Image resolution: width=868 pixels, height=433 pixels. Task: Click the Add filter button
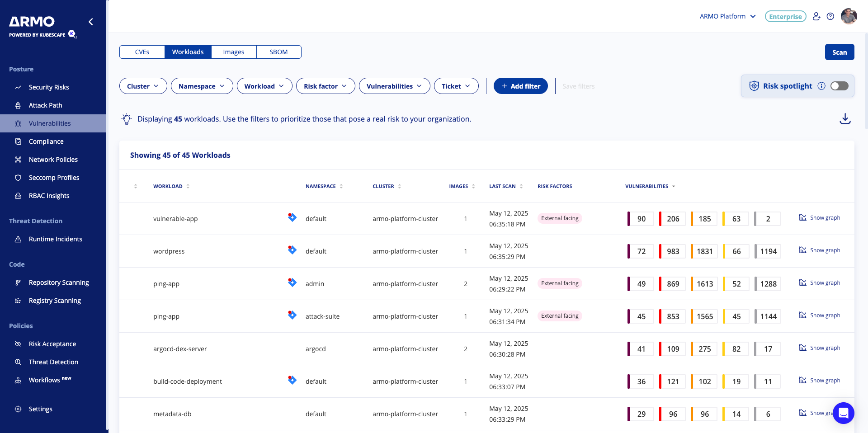521,86
